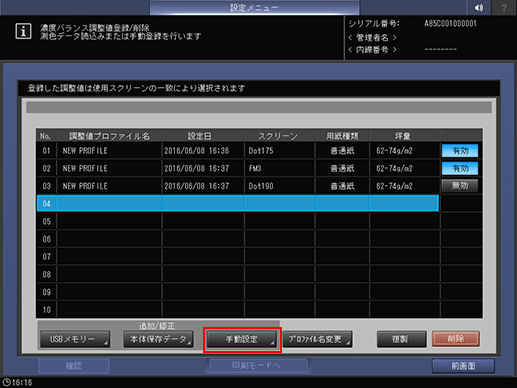Click 普通紙 in row 03
Screen dimensions: 517x388
point(342,186)
